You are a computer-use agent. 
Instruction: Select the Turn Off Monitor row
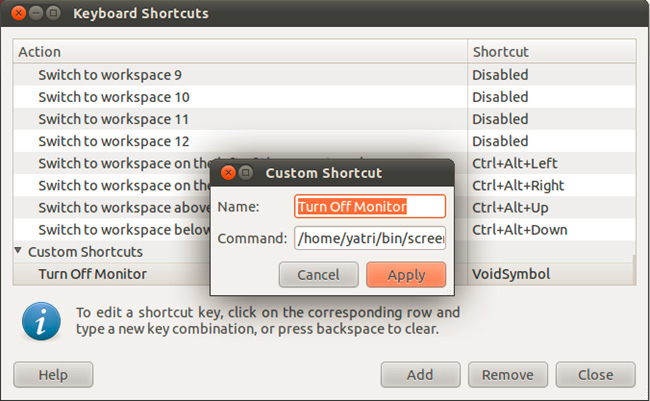92,274
